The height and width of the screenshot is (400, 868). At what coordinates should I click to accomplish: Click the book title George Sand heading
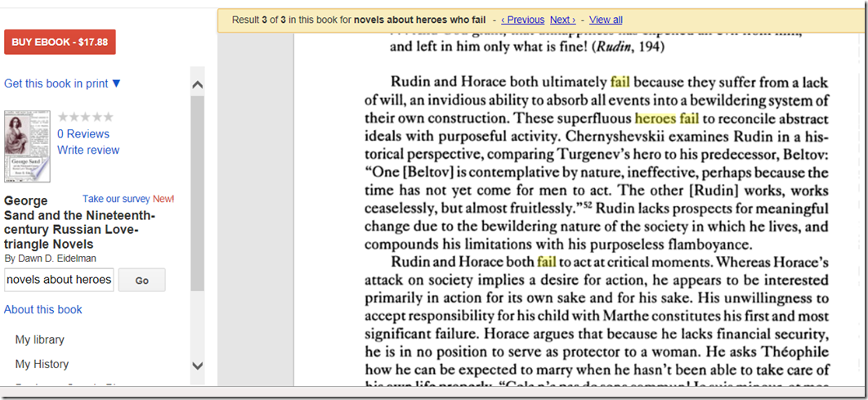point(79,222)
